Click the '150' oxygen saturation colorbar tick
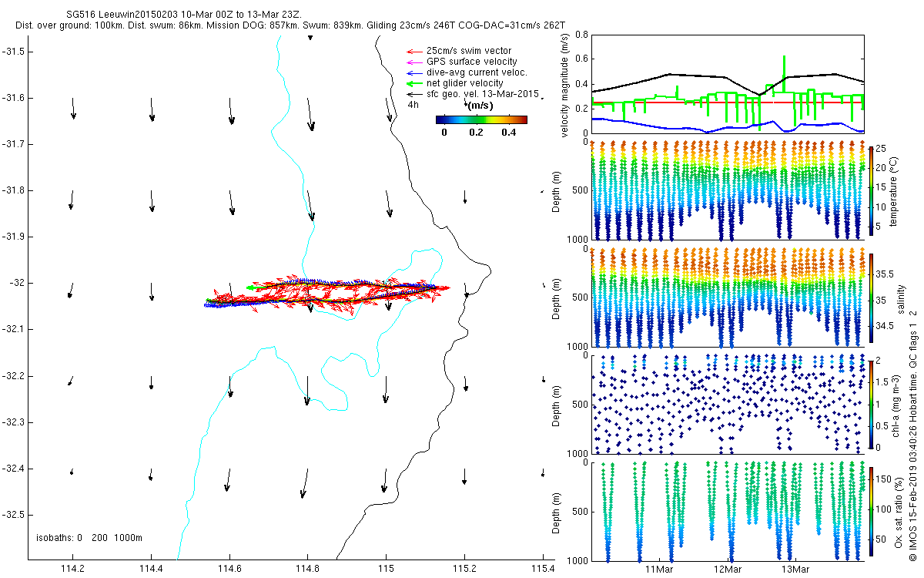 [x=885, y=479]
